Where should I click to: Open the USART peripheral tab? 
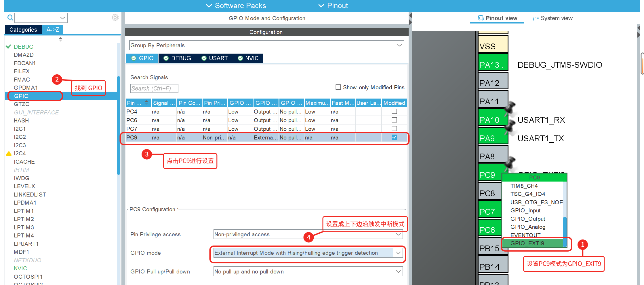214,58
